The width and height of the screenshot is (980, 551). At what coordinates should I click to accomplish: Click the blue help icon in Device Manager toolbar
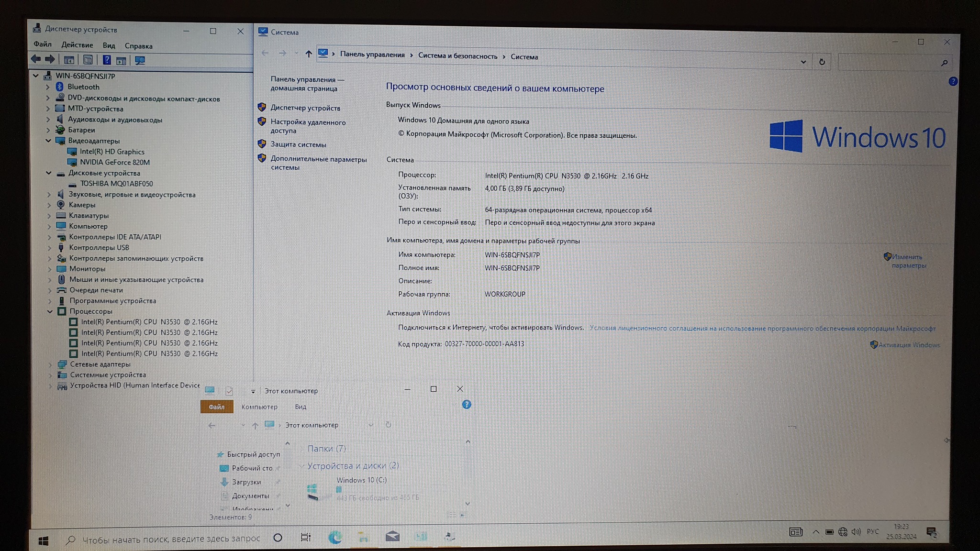107,60
